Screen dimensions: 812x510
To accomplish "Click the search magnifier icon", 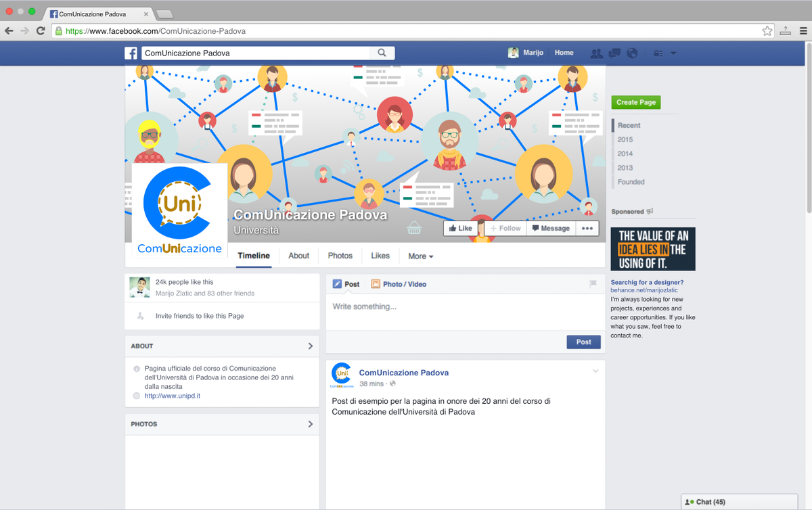I will click(x=382, y=53).
